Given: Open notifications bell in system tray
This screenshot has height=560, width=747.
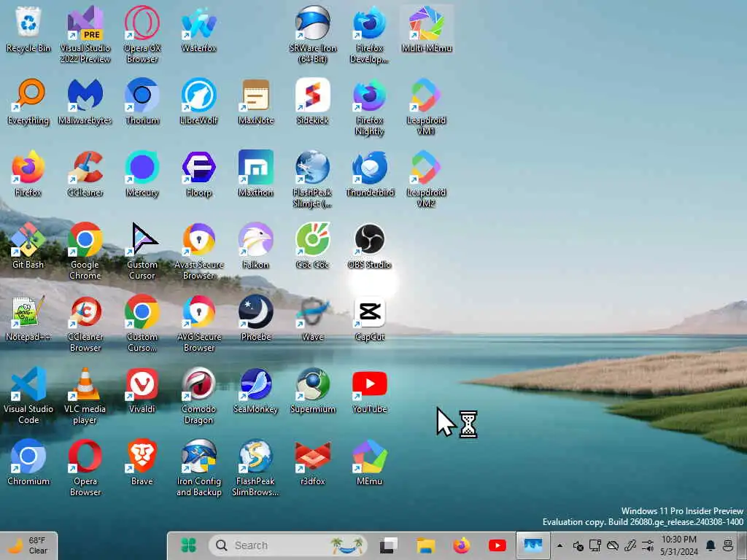Looking at the screenshot, I should (x=711, y=545).
